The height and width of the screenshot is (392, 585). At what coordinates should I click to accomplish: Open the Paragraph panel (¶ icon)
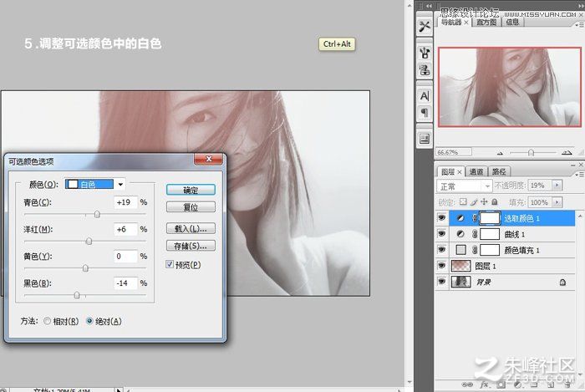425,112
